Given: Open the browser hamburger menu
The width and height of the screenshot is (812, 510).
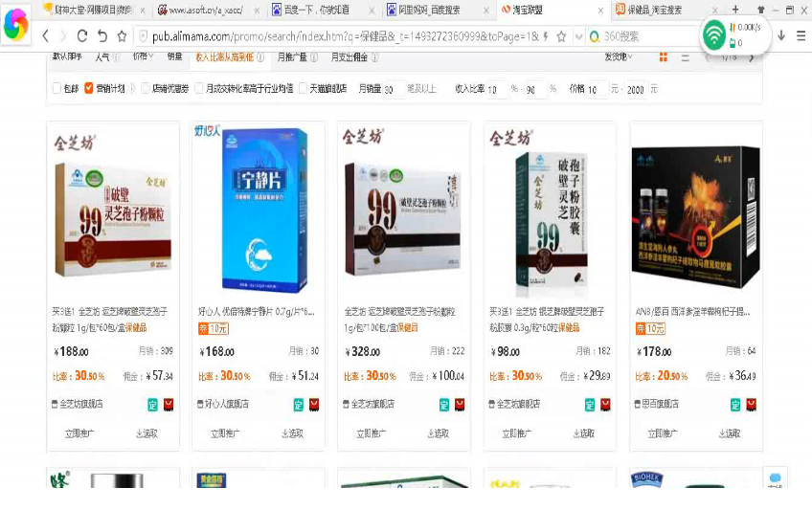Looking at the screenshot, I should (x=801, y=35).
